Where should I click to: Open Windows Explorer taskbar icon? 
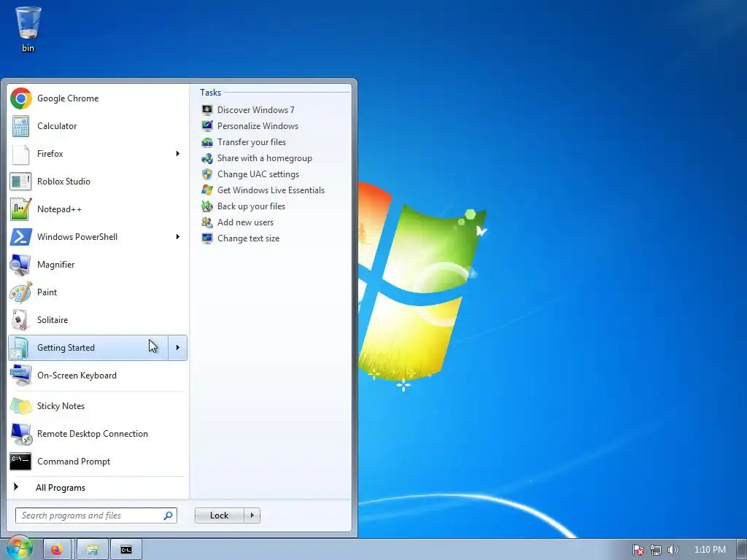click(93, 550)
